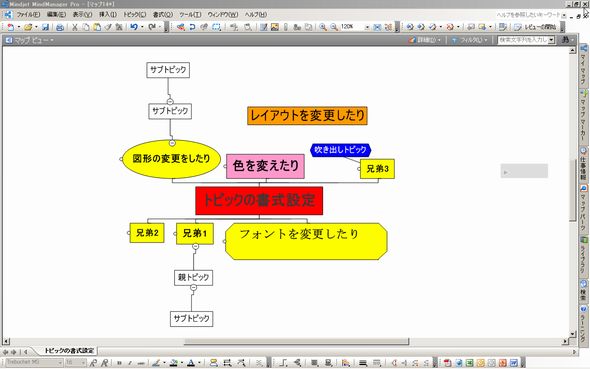Click the Cut scissors icon
590x369 pixels.
pos(75,27)
